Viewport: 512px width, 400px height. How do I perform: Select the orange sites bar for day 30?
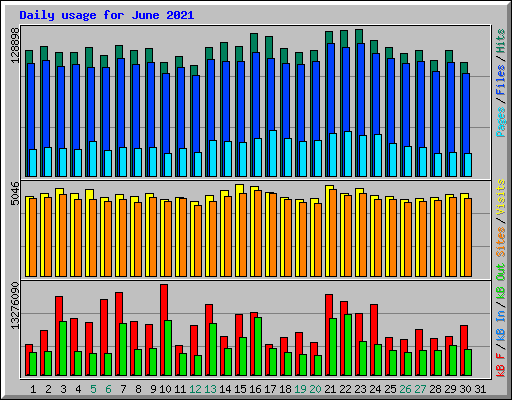point(468,238)
